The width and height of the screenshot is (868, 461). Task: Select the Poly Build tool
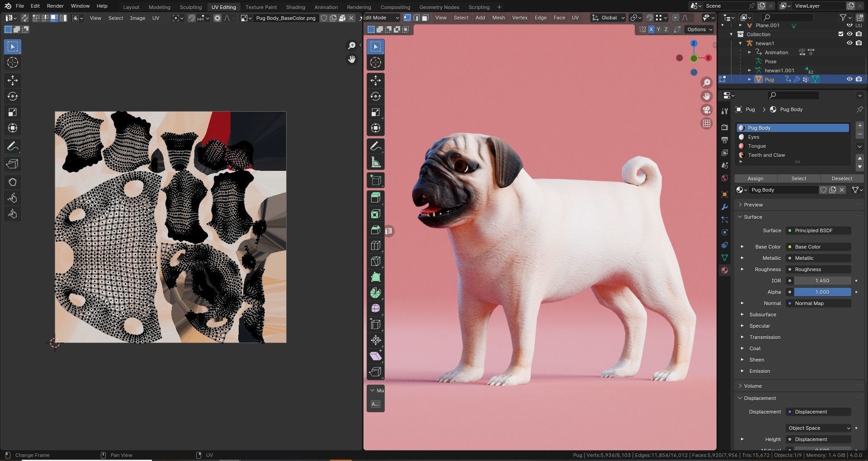tap(376, 277)
